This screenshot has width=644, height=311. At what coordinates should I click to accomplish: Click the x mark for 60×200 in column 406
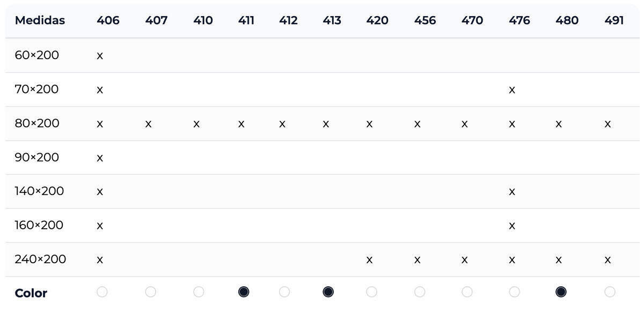click(x=100, y=56)
